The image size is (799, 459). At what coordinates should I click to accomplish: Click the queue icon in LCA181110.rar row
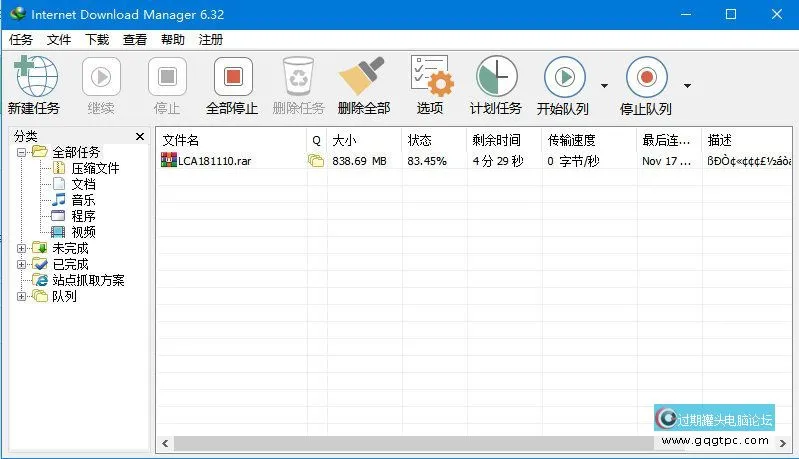[x=316, y=161]
